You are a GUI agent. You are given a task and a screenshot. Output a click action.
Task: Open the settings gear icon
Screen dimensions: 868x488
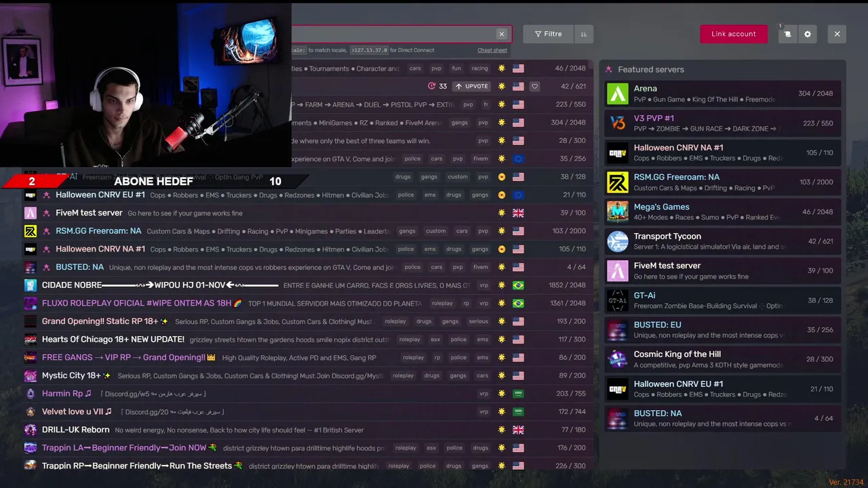[x=807, y=34]
